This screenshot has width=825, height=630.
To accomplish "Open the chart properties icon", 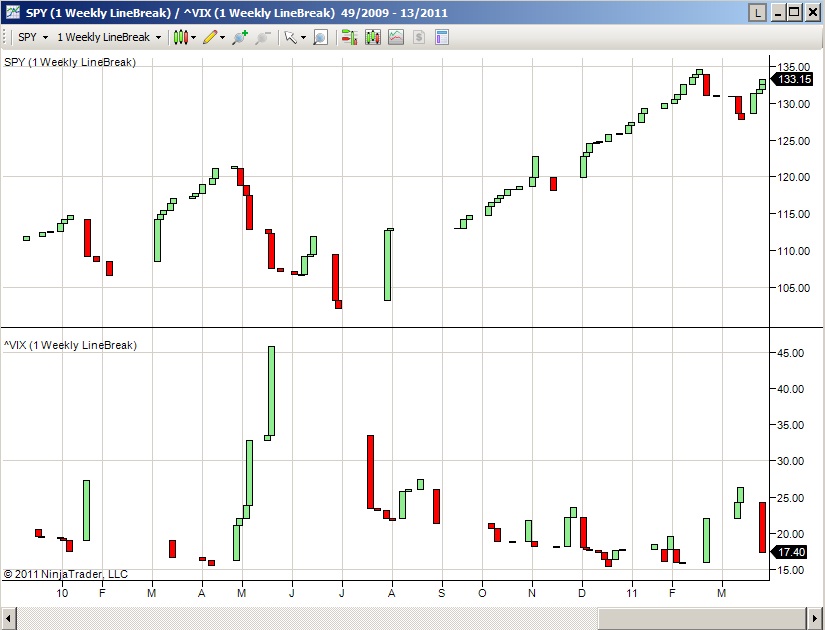I will coord(442,37).
